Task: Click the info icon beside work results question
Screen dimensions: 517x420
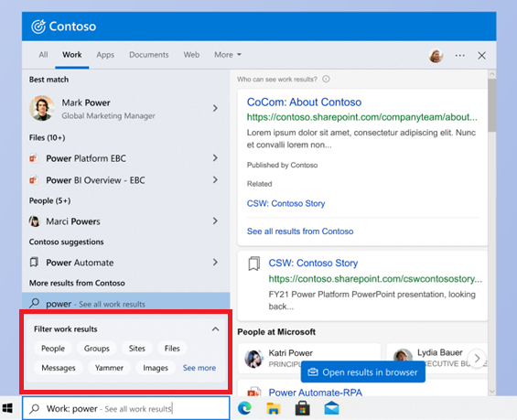Action: (x=326, y=79)
